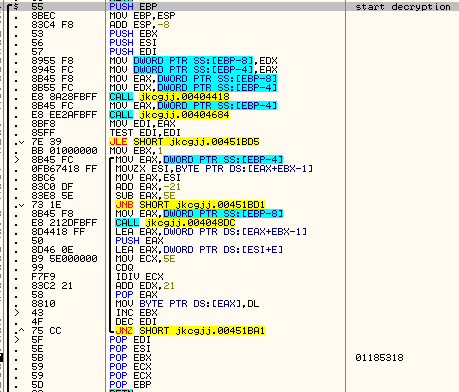This screenshot has width=459, height=392.
Task: Click the CALL jkcgjj.00404684 instruction
Action: (x=169, y=115)
